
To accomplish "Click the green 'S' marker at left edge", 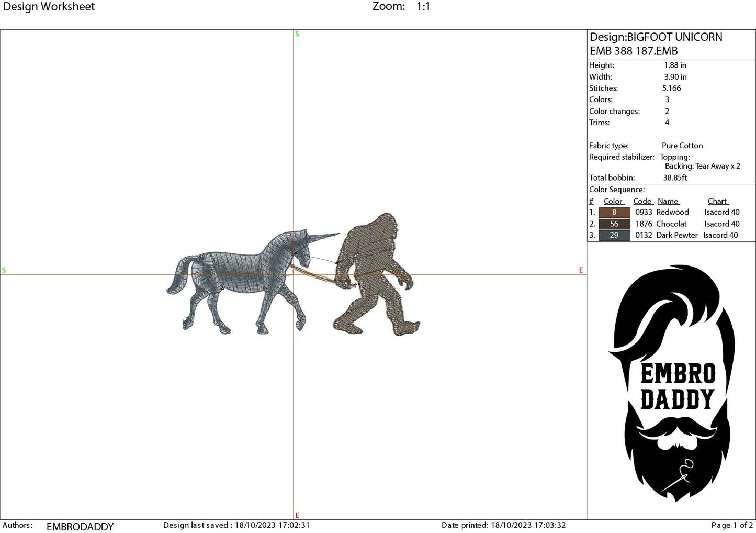I will click(4, 270).
